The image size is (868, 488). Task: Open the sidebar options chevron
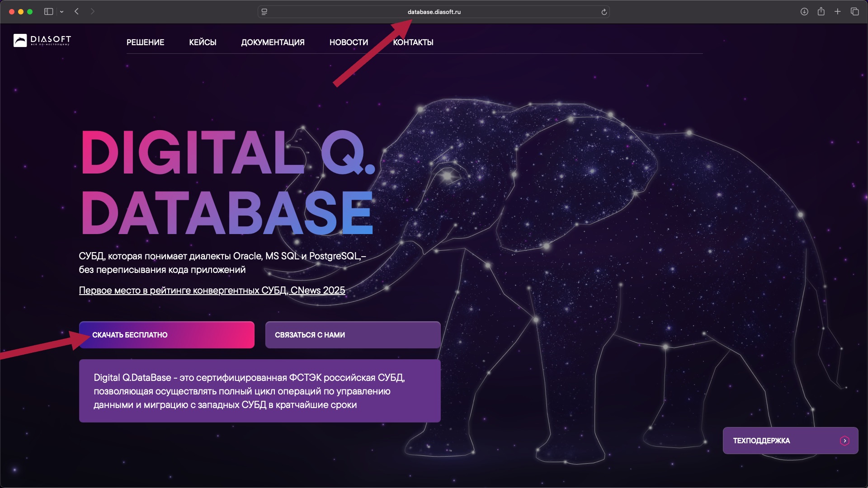[62, 11]
